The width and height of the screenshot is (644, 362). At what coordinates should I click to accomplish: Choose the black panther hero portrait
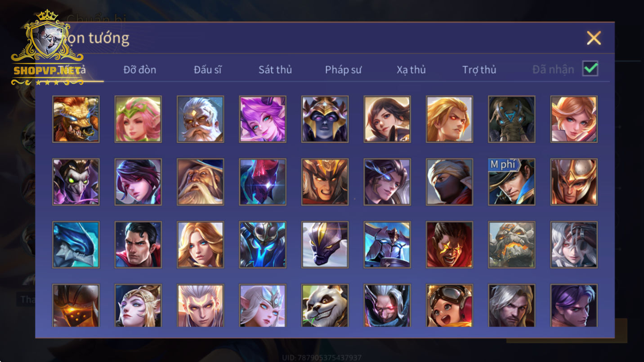325,245
